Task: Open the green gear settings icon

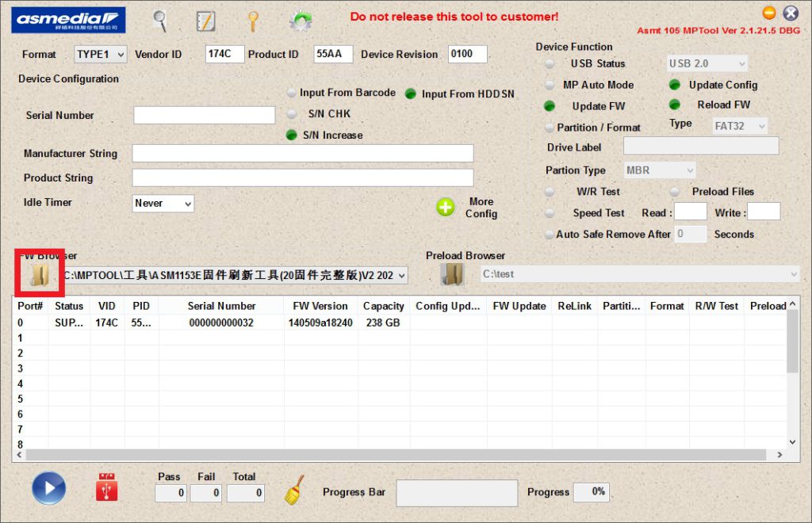Action: pos(300,21)
